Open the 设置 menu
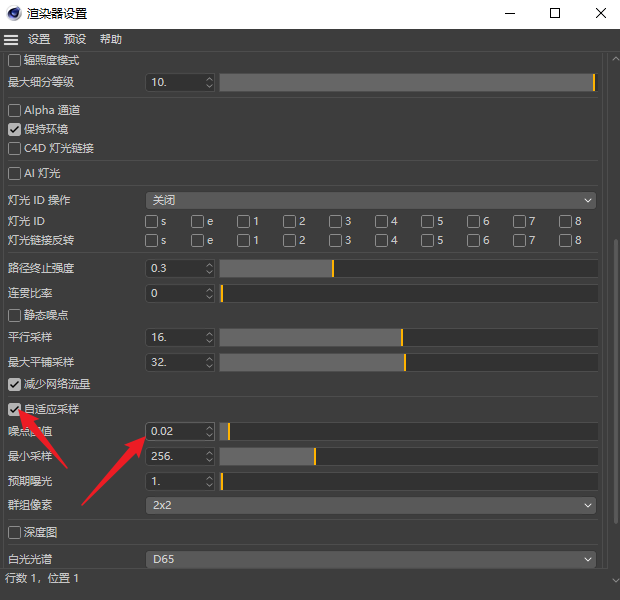 (x=39, y=39)
